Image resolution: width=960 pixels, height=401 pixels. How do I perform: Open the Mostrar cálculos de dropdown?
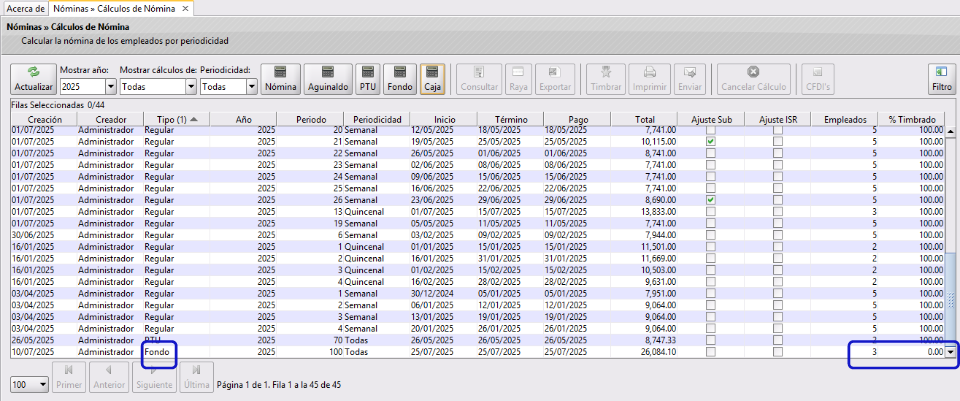(x=191, y=86)
